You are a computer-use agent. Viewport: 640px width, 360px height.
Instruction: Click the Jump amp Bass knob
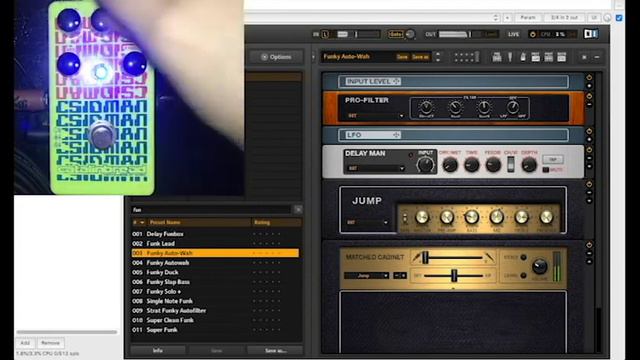coord(471,217)
